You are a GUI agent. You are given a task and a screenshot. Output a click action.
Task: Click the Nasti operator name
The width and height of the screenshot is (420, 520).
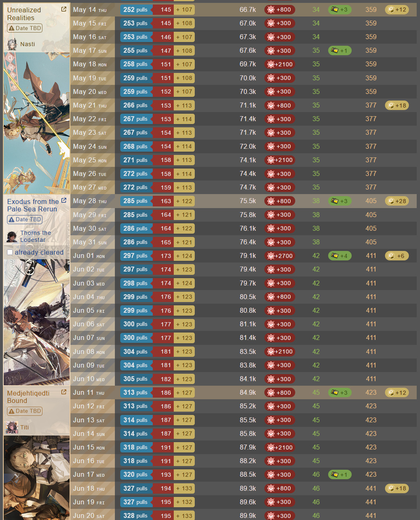point(28,44)
